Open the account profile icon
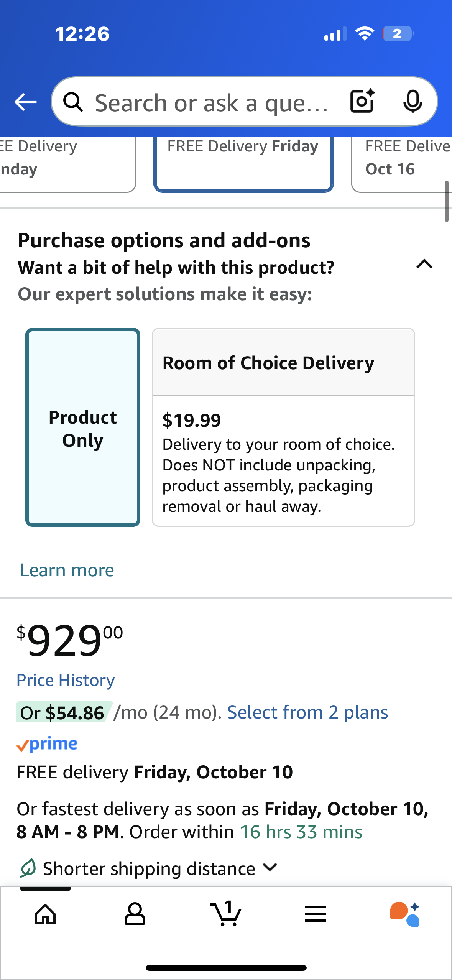This screenshot has width=452, height=980. (135, 914)
